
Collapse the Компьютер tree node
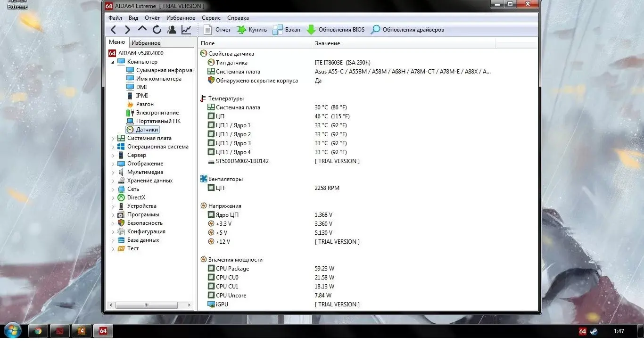point(113,62)
